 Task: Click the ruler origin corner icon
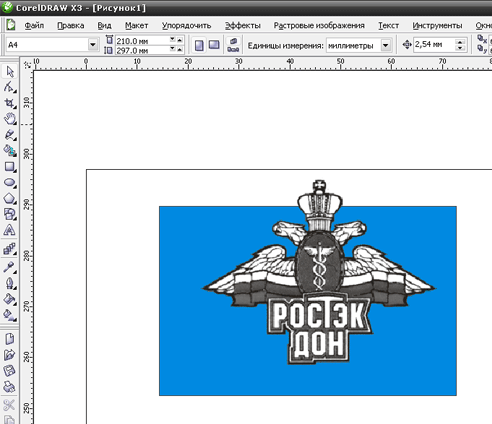tap(27, 64)
